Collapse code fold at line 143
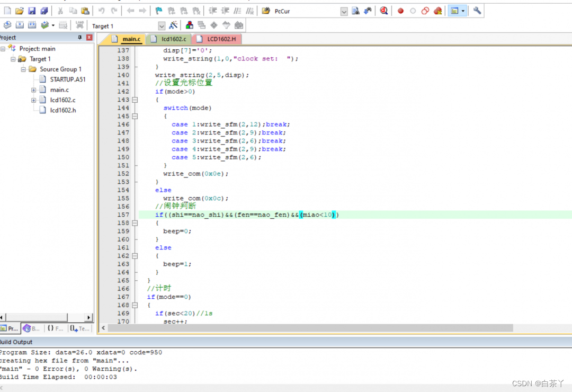 tap(135, 100)
